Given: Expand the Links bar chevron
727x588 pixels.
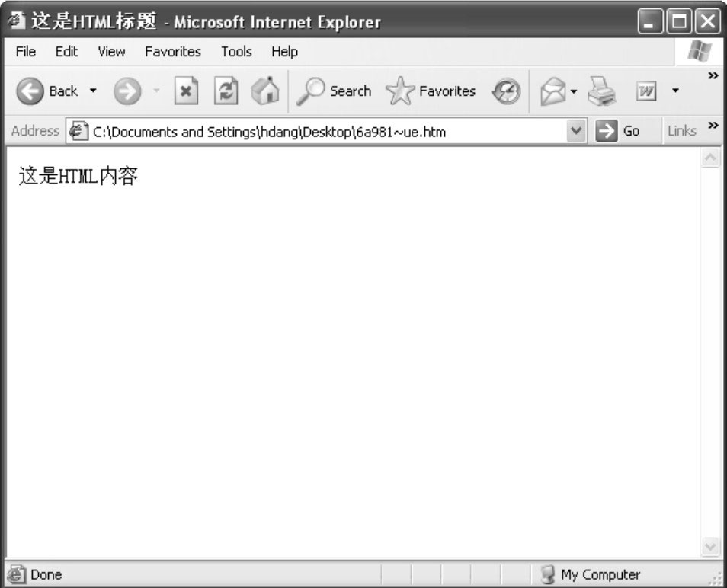Looking at the screenshot, I should click(x=713, y=125).
